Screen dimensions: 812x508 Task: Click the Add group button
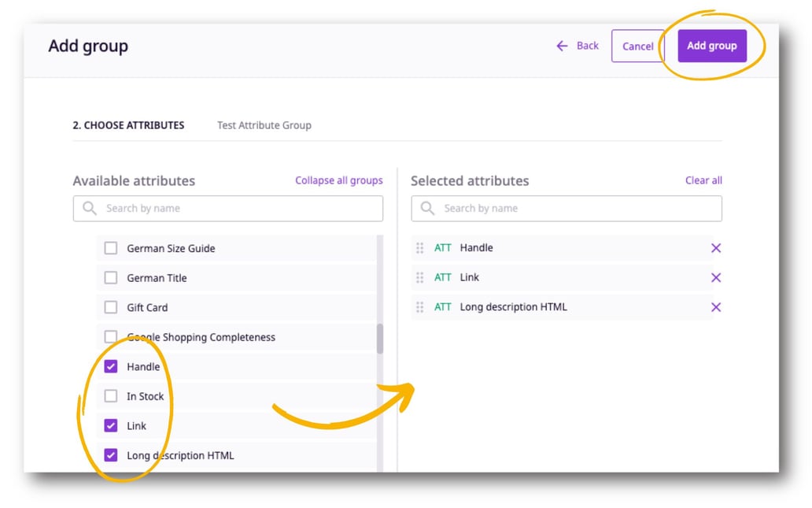pos(711,46)
